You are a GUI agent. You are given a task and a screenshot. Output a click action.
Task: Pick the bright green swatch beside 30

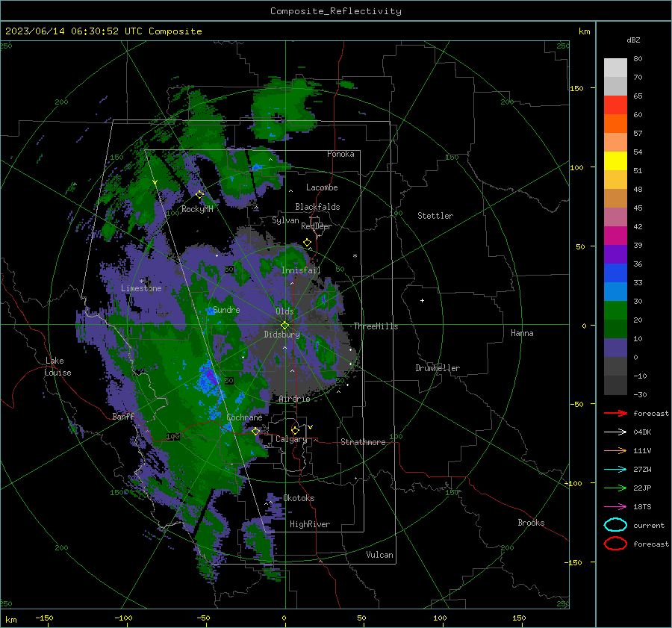pos(615,310)
